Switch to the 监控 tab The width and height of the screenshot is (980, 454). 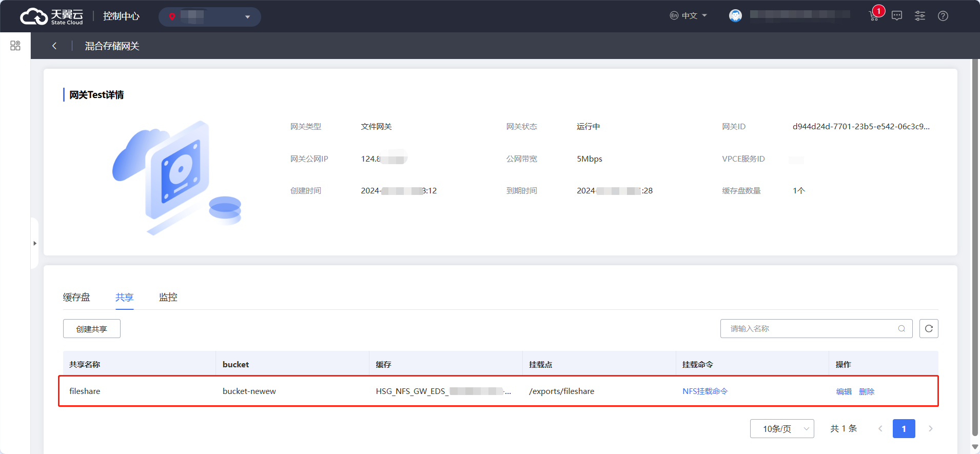click(168, 297)
